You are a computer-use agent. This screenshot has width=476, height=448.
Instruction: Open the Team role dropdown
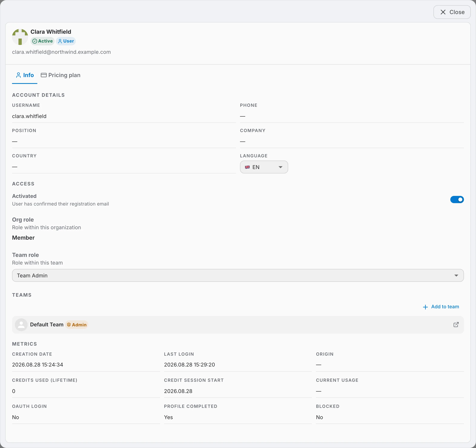(238, 275)
